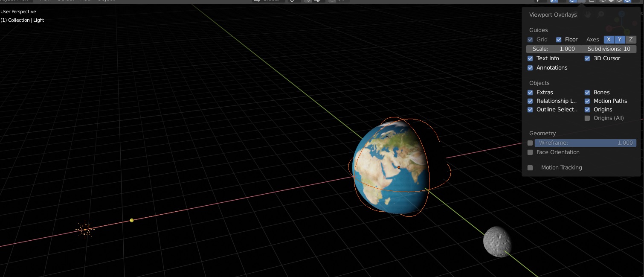Select the point light object in the viewport

(x=85, y=230)
